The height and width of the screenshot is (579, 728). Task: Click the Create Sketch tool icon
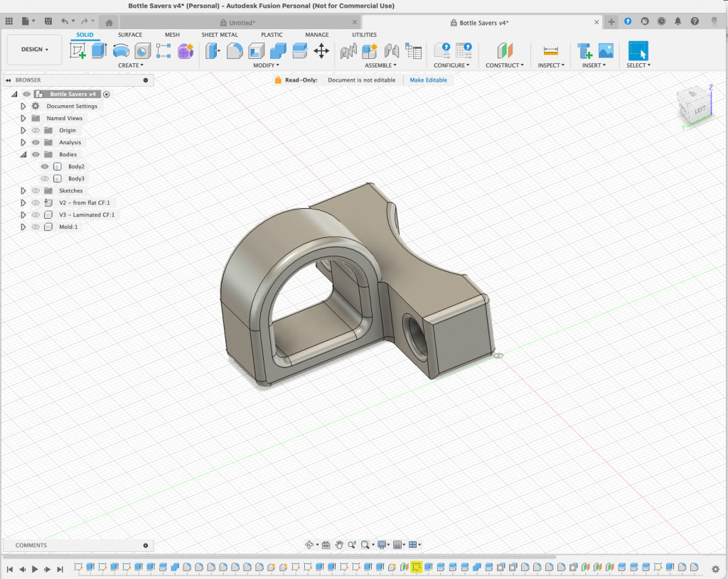point(77,50)
